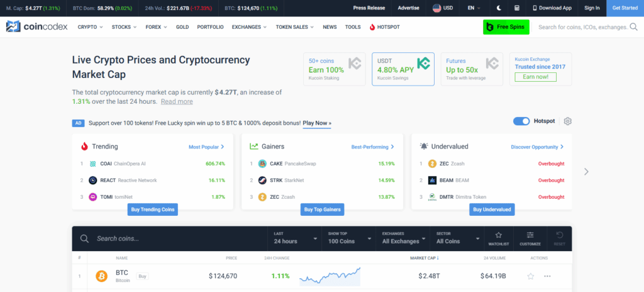644x292 pixels.
Task: Open the Portfolio menu item
Action: click(x=210, y=27)
